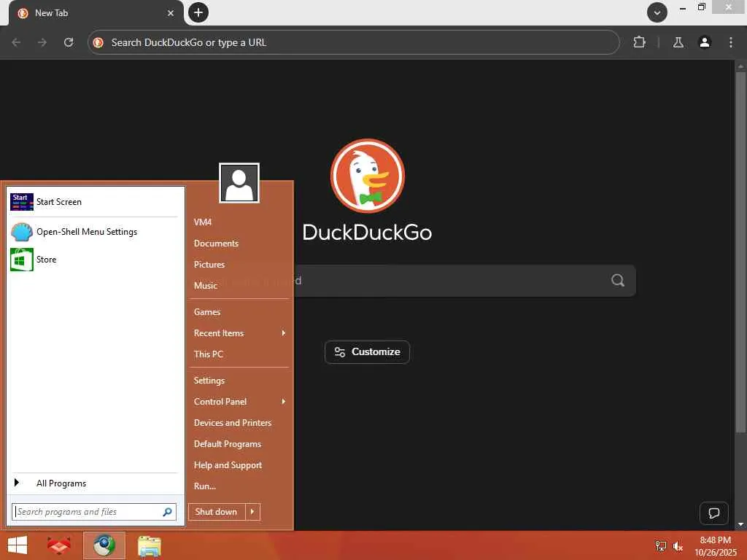Expand the Control Panel submenu arrow
The image size is (747, 560).
(x=284, y=402)
